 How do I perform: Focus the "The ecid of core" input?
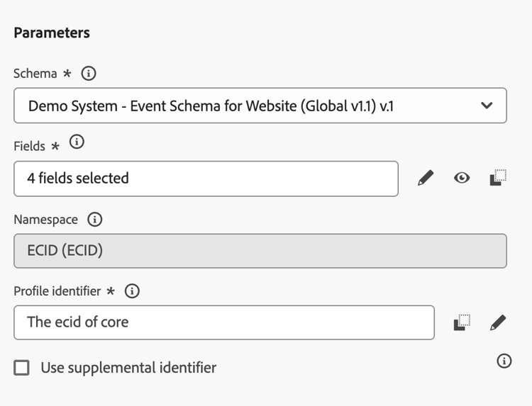click(x=223, y=322)
